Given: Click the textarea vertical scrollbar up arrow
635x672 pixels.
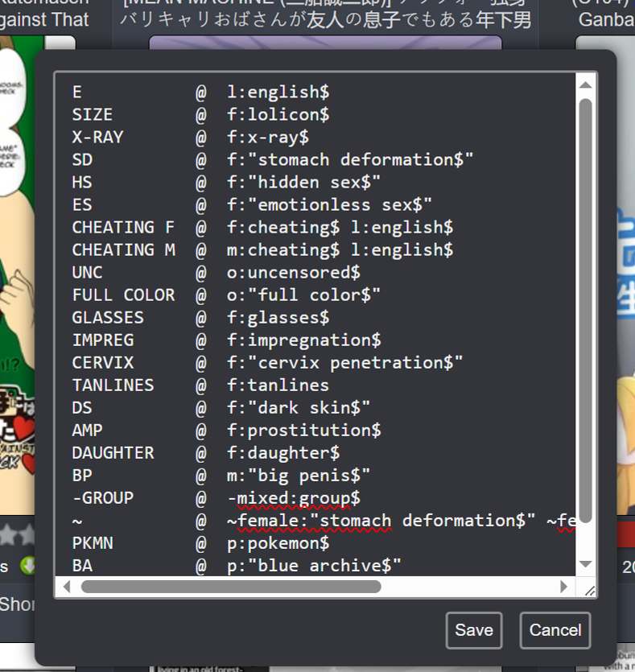Looking at the screenshot, I should pos(585,85).
